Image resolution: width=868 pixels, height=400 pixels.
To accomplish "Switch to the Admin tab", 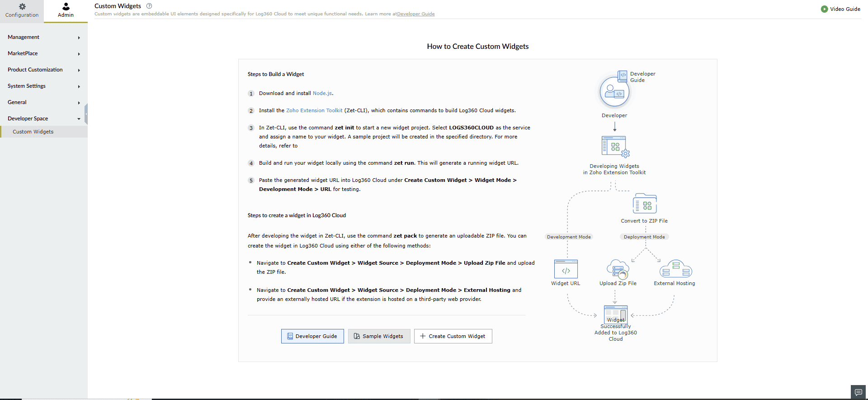I will click(x=66, y=11).
